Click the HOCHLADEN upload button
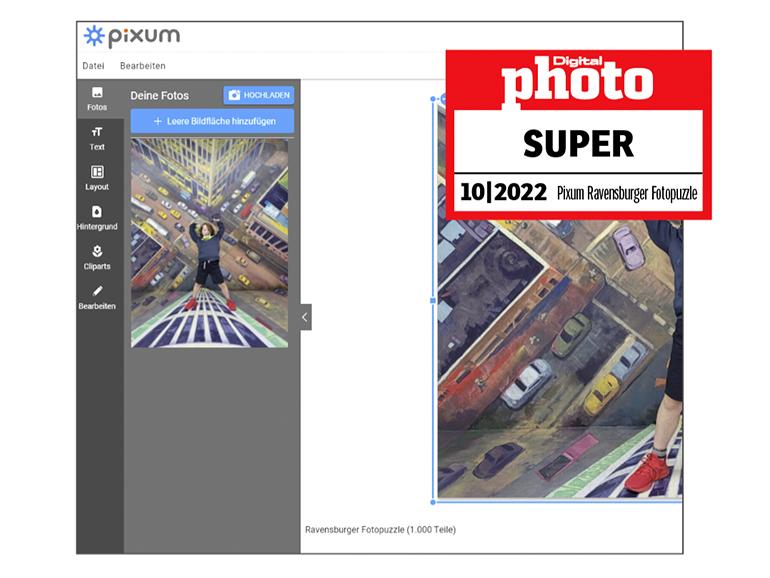The width and height of the screenshot is (770, 578). tap(259, 95)
